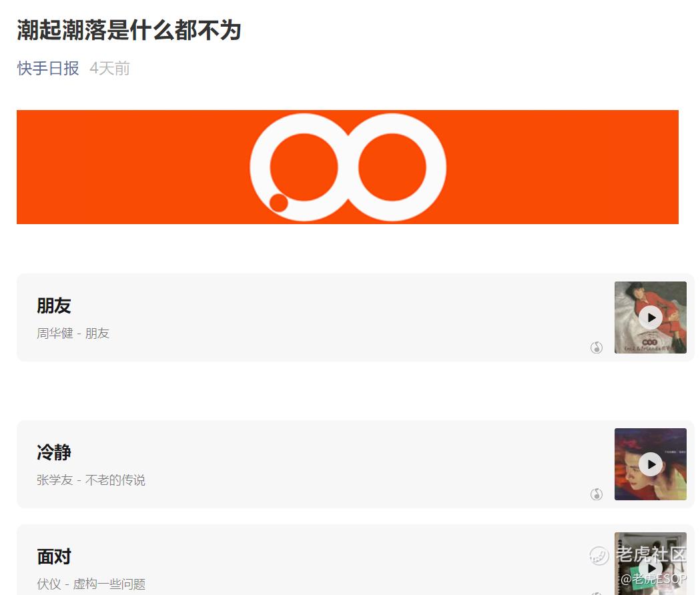This screenshot has height=595, width=700.
Task: Open the 朋友 album cover thumbnail
Action: pyautogui.click(x=651, y=318)
